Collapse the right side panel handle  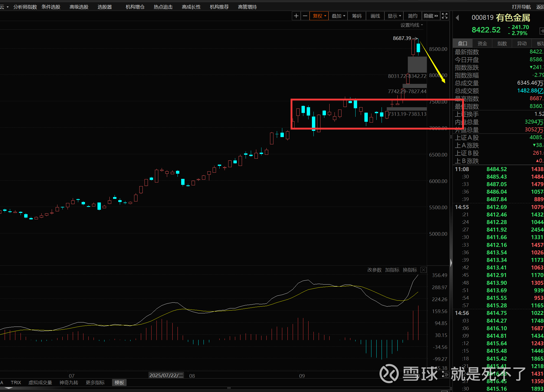point(451,263)
